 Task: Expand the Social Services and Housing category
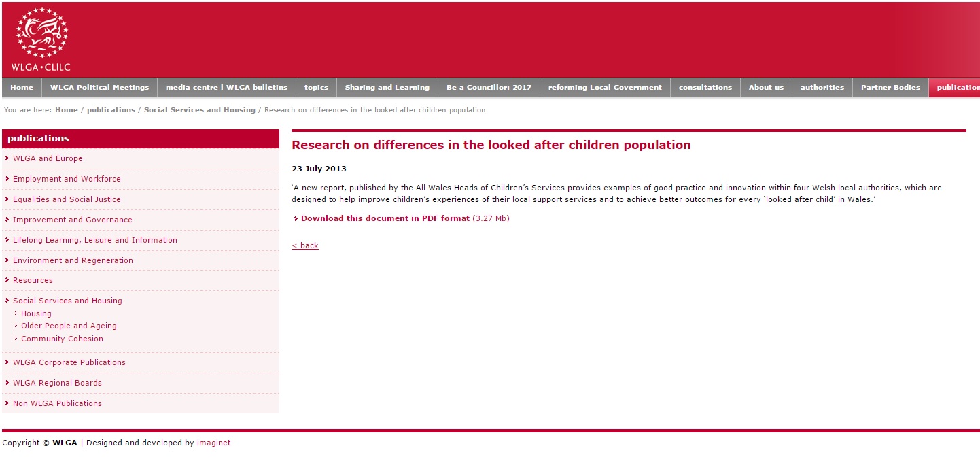click(x=67, y=301)
